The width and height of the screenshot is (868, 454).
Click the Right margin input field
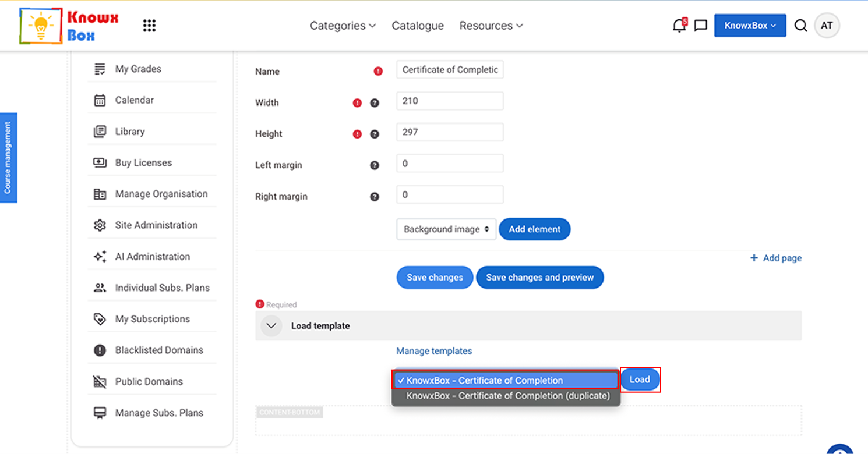[x=450, y=195]
